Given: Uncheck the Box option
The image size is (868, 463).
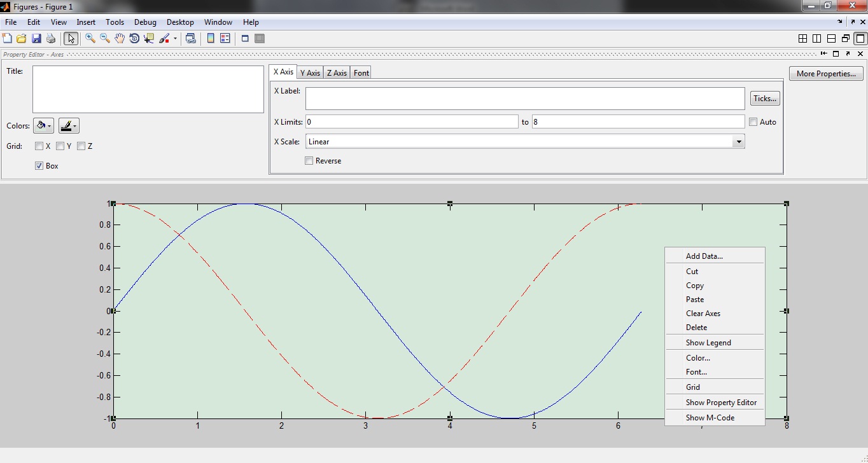Looking at the screenshot, I should (x=39, y=165).
